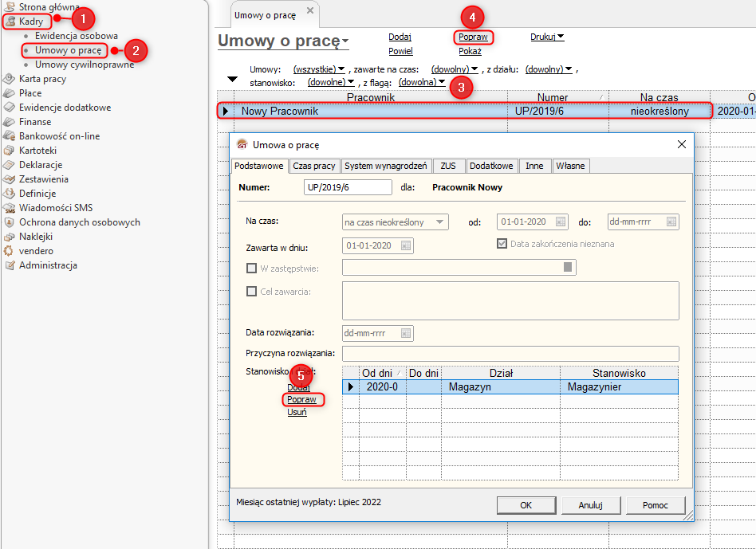Enable the W zastępstwie checkbox
The image size is (756, 549).
click(x=252, y=269)
